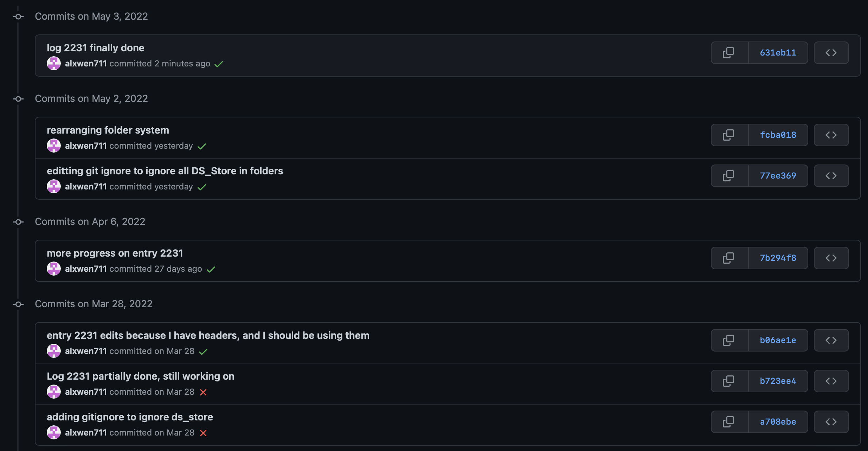Click alxwen711 avatar on 7b294f8 commit
Screen dimensions: 868x451
pyautogui.click(x=54, y=269)
